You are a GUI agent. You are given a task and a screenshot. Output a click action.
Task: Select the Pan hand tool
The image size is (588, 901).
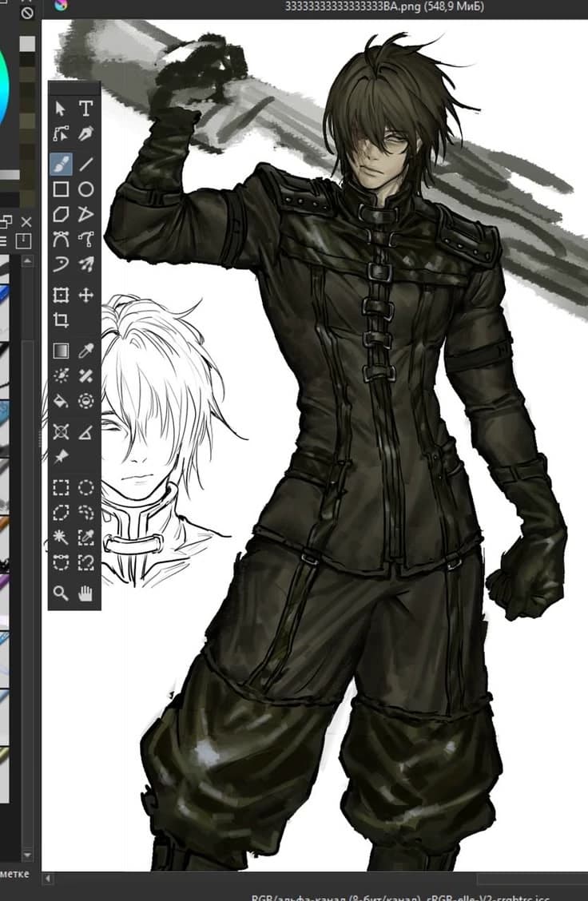tap(85, 593)
